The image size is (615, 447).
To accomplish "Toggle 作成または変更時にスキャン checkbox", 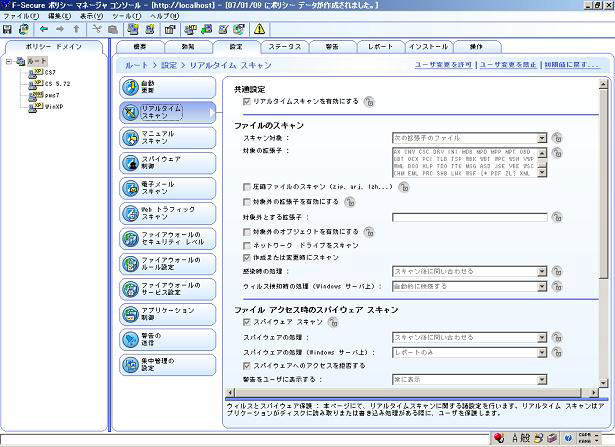I will (247, 258).
